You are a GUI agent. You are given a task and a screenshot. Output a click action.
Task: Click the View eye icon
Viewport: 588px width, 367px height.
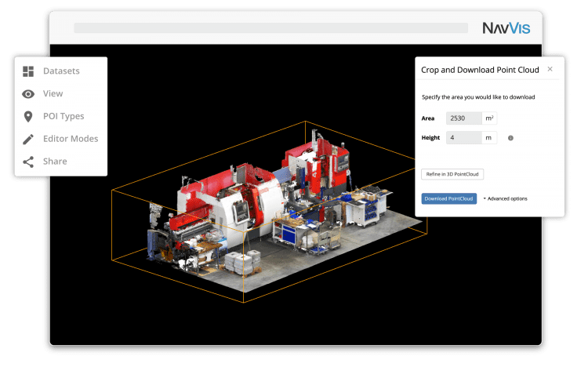point(28,94)
